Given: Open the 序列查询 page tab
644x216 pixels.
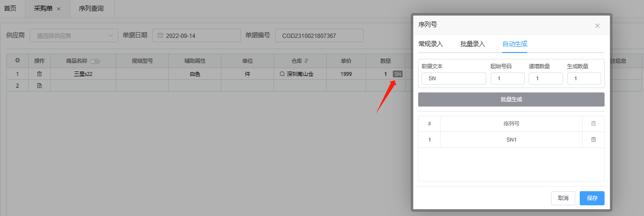Looking at the screenshot, I should click(x=91, y=9).
